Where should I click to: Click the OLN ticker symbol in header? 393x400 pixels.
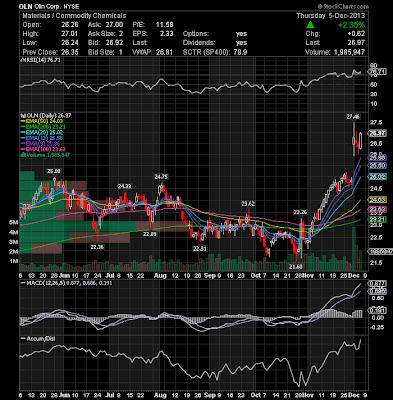25,6
